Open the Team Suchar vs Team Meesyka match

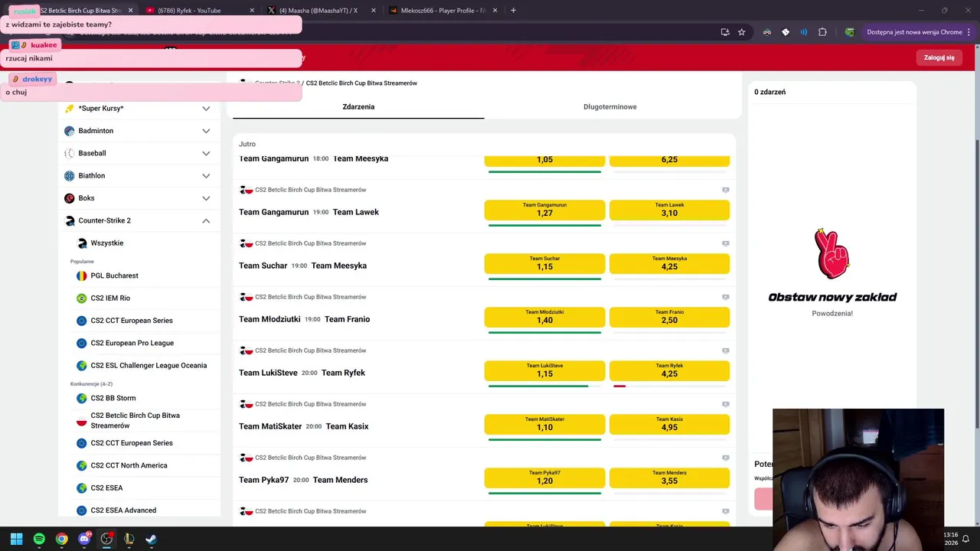(x=302, y=266)
